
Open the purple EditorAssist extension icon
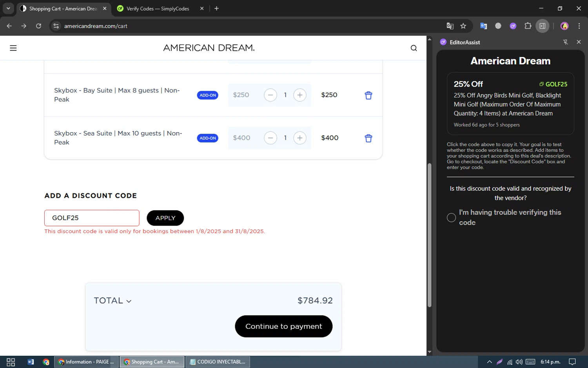point(513,26)
